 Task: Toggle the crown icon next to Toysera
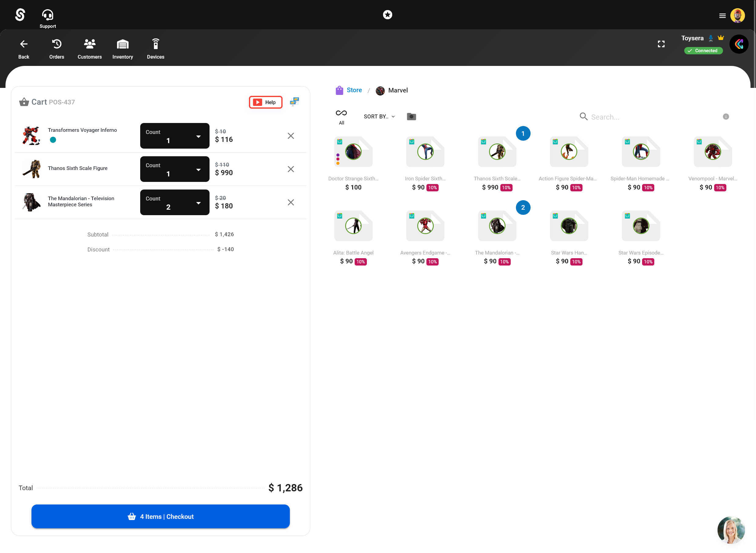click(721, 38)
